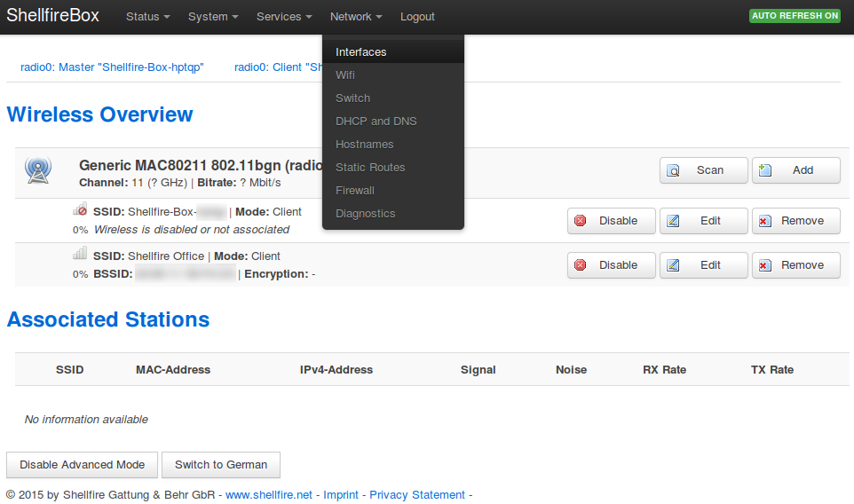Screen dimensions: 854x504
Task: Open the Services dropdown menu
Action: [x=284, y=16]
